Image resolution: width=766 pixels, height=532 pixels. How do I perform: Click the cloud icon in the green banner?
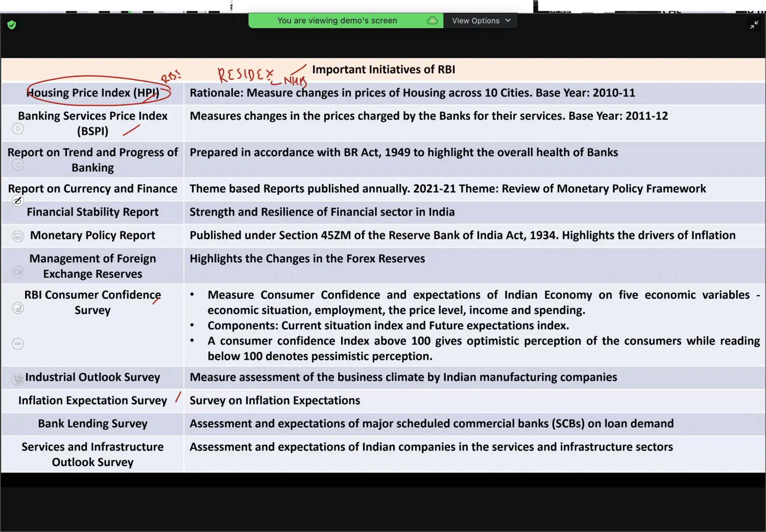(x=432, y=20)
